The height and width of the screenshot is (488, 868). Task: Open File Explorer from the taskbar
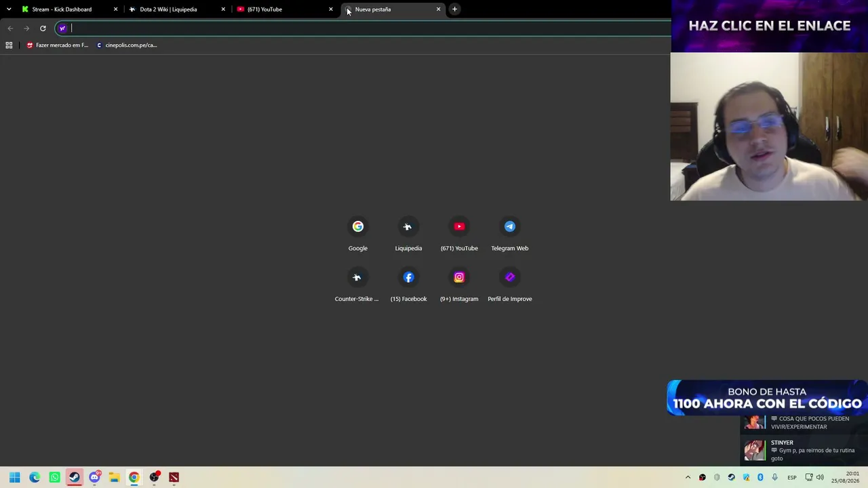[114, 477]
